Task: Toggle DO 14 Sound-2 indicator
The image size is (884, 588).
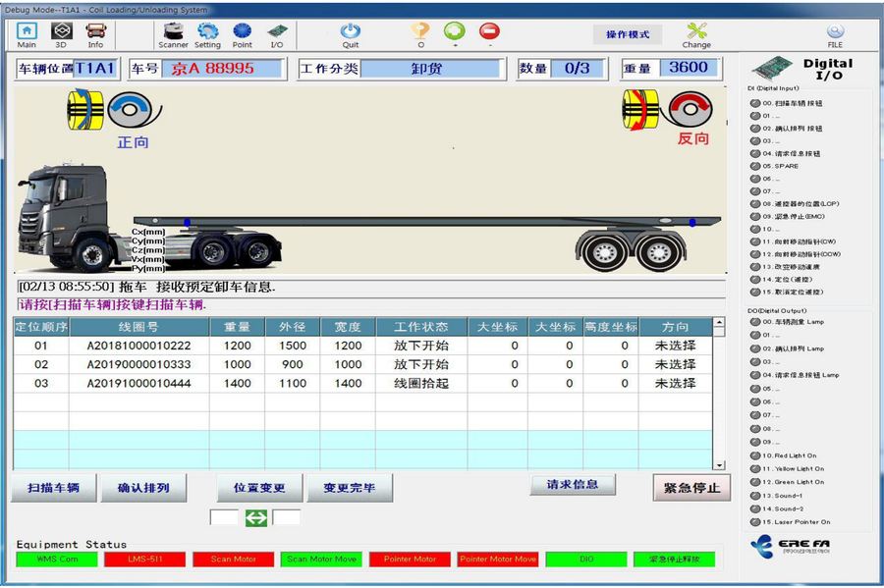Action: [x=755, y=508]
